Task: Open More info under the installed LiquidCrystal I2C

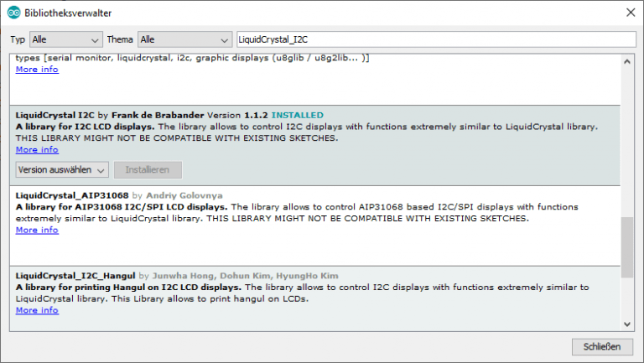Action: point(37,149)
